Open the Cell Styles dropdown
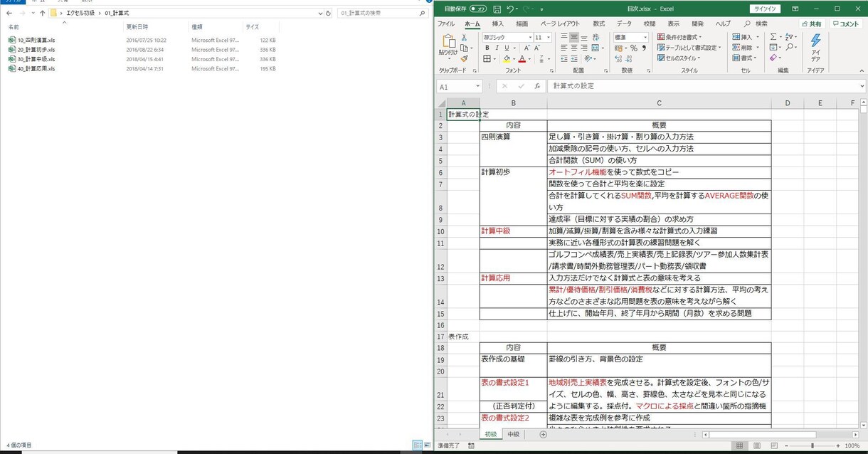This screenshot has height=454, width=868. tap(678, 58)
